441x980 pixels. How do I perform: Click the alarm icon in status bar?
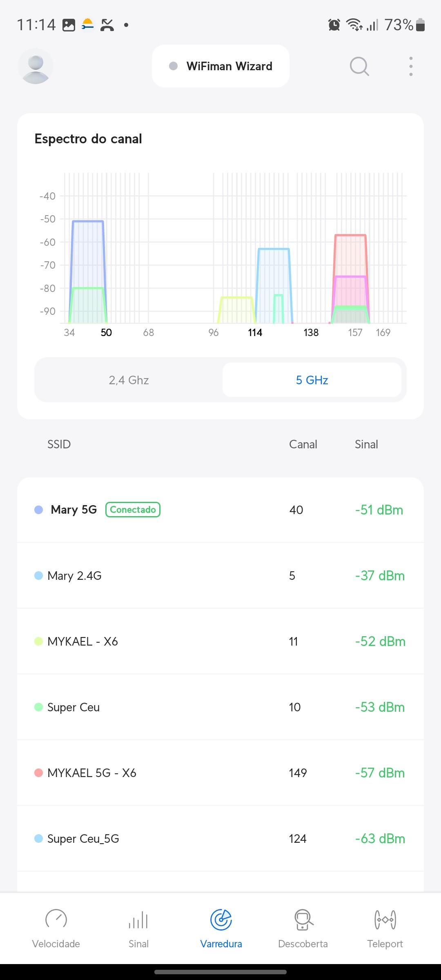[334, 25]
